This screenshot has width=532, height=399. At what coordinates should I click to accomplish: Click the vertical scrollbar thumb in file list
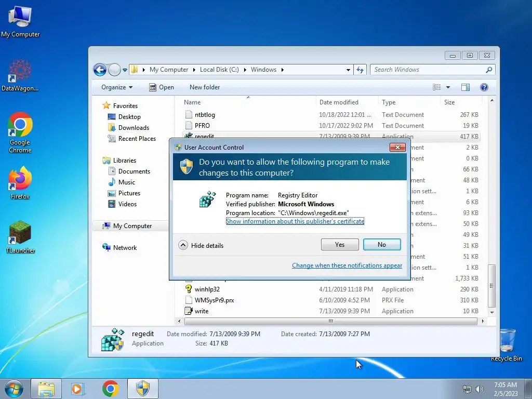491,286
